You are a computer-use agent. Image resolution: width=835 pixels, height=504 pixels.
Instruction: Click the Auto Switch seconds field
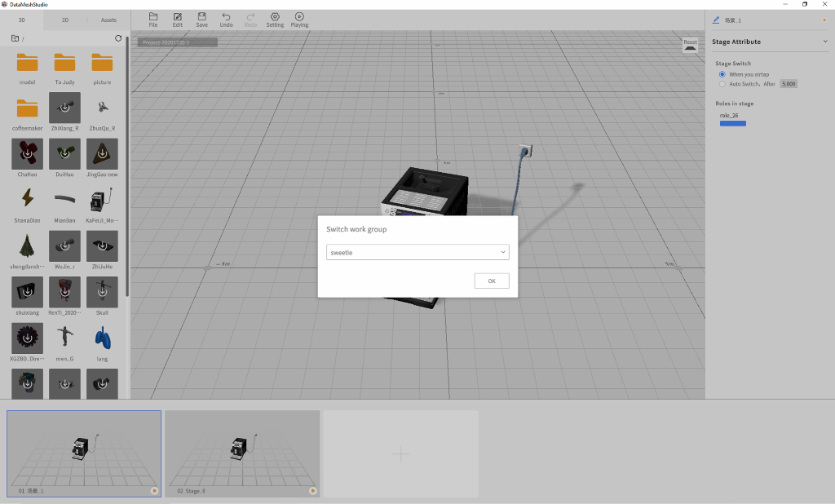[789, 84]
